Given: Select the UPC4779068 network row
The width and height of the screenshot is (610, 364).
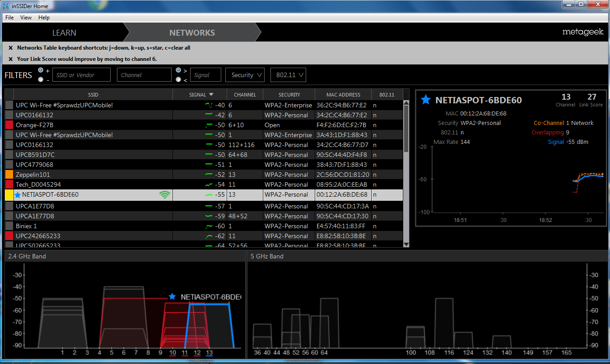Looking at the screenshot, I should (x=203, y=165).
